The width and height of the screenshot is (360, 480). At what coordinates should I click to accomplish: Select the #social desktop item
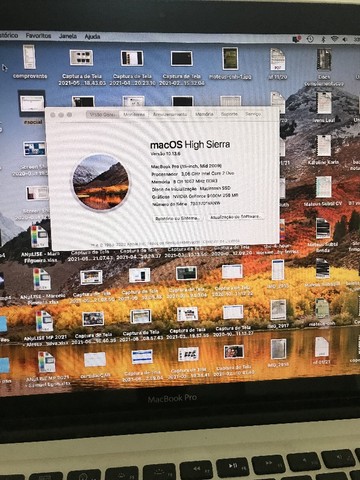pyautogui.click(x=32, y=103)
